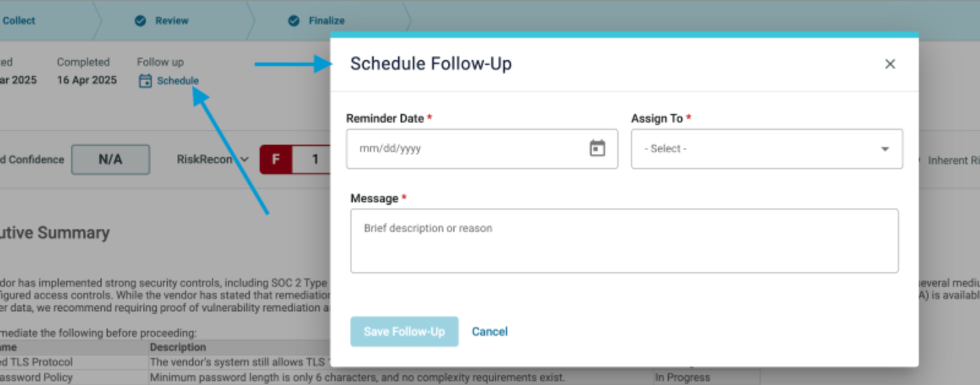Click the Finalize step checkmark icon
This screenshot has height=385, width=980.
click(294, 21)
